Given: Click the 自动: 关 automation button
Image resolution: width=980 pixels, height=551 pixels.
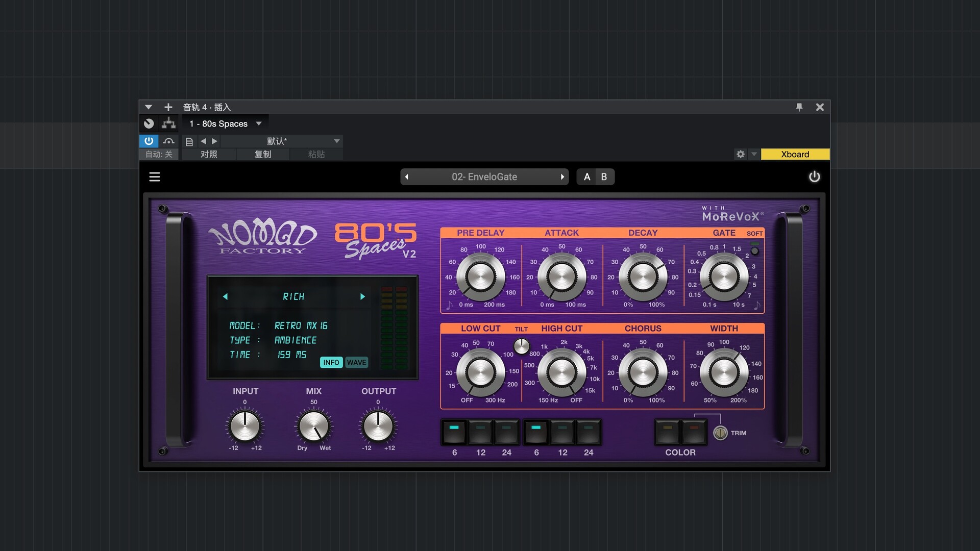Looking at the screenshot, I should point(159,154).
